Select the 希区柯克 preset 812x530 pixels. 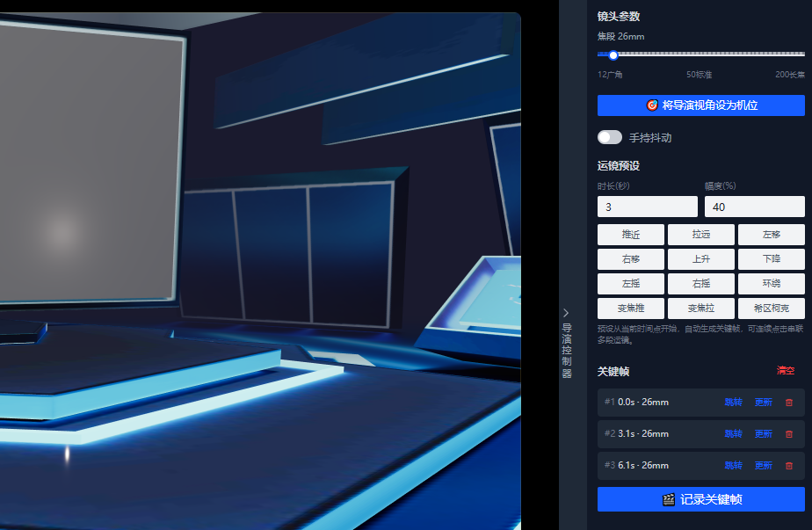(771, 309)
